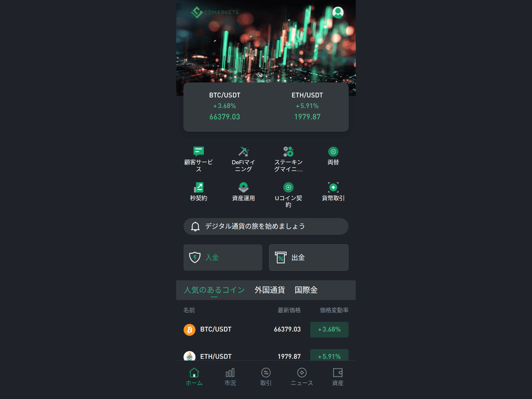Open 資産 wallet in bottom navigation
Screen dimensions: 532x399
(338, 377)
